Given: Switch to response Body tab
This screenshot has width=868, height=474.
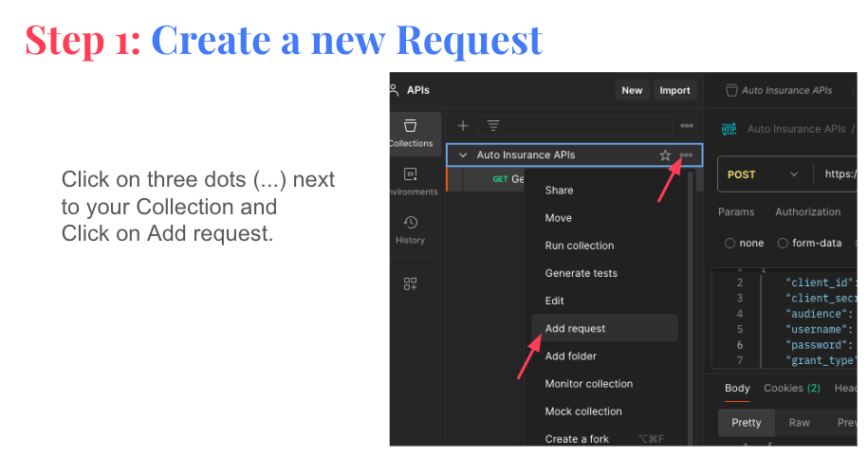Looking at the screenshot, I should click(x=737, y=389).
